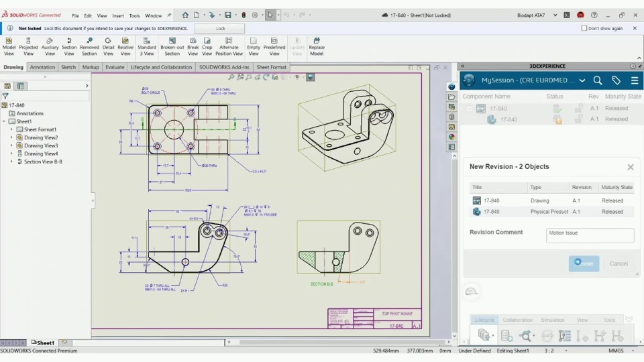Open the Home icon in title bar
Viewport: 644px width, 362px height.
[x=185, y=15]
